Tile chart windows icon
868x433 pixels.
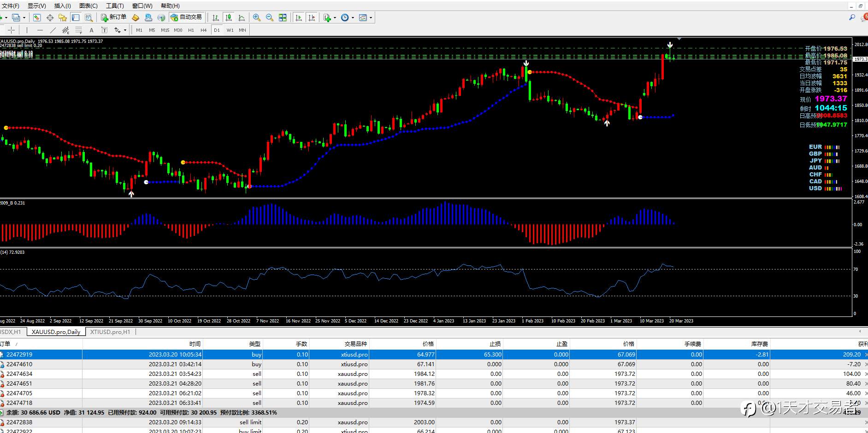pos(283,18)
